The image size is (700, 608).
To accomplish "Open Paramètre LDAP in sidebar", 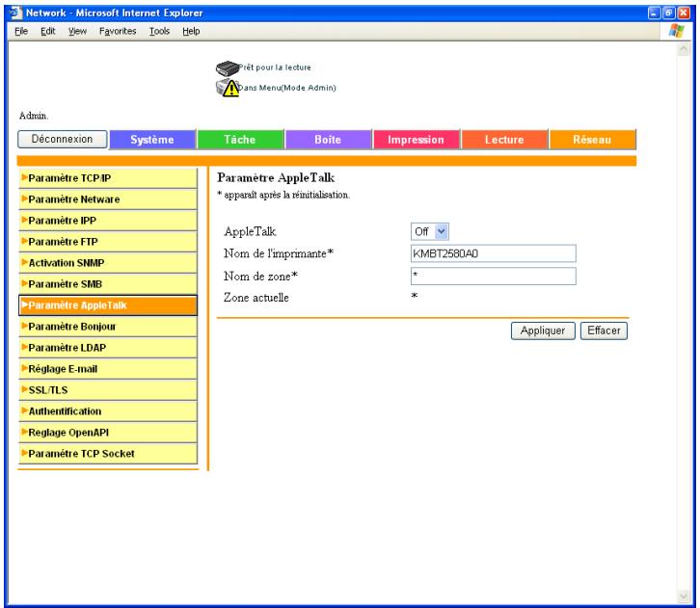I will click(x=108, y=348).
